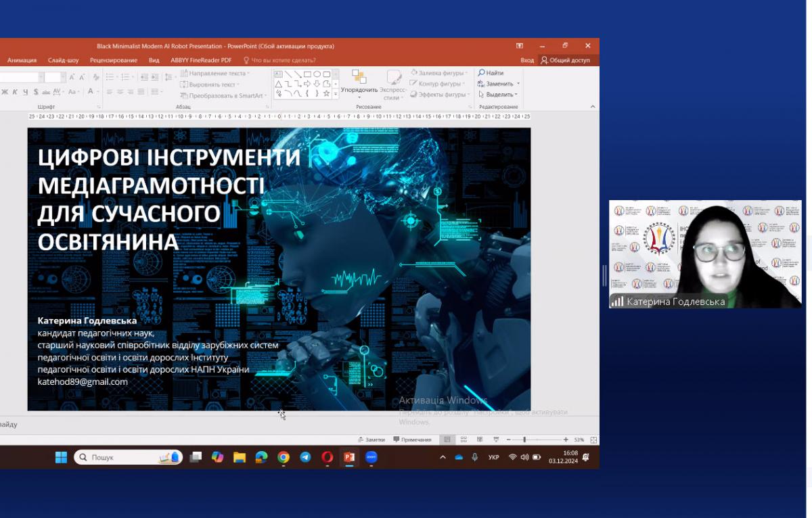Click zoom in plus button
The image size is (812, 518).
[566, 440]
